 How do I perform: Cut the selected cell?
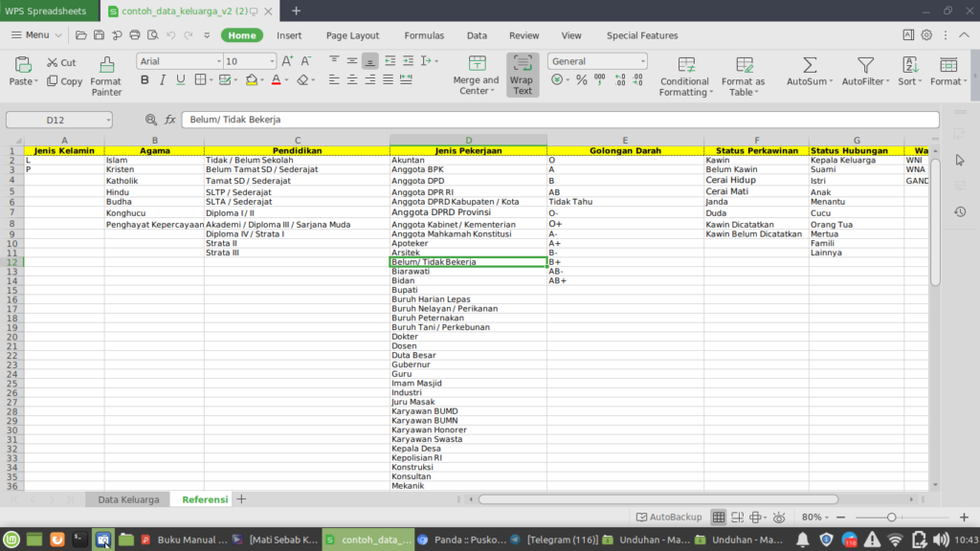61,62
